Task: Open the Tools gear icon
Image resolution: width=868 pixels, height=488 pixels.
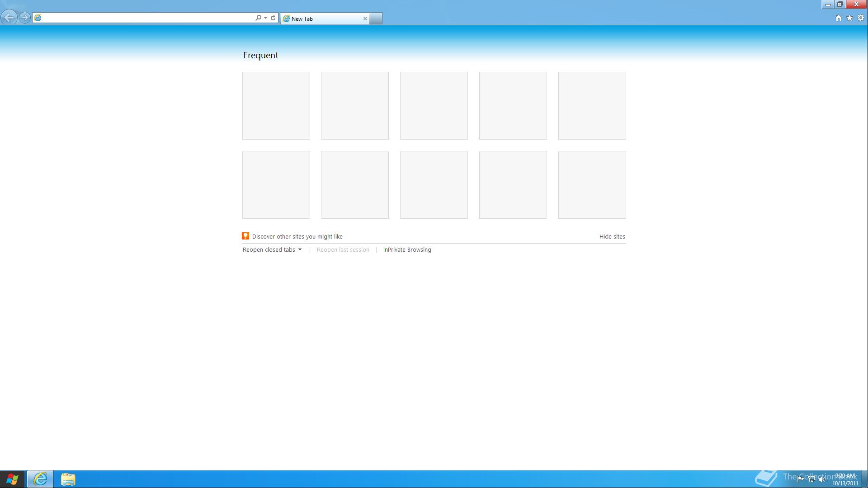Action: (x=861, y=18)
